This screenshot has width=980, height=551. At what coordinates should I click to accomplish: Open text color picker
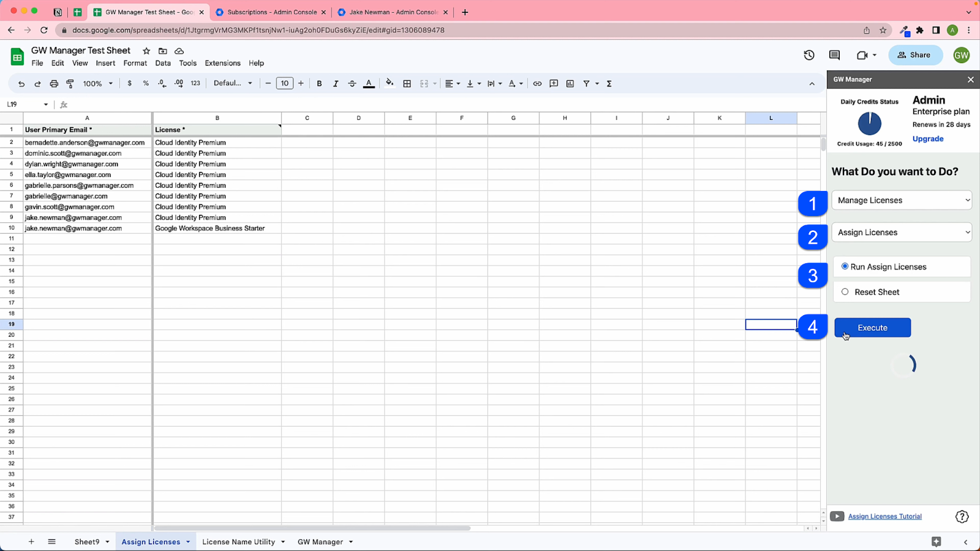point(369,83)
